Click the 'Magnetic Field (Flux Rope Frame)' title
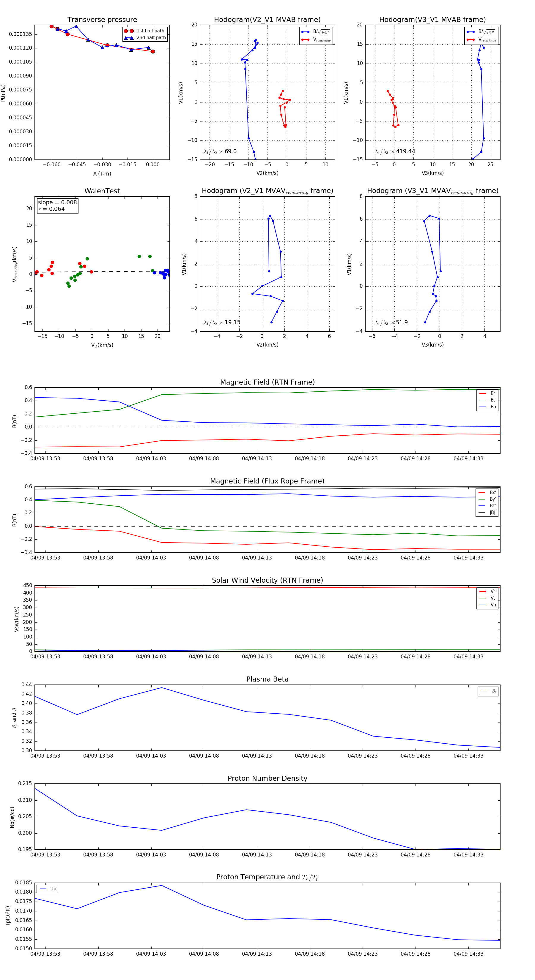Screen dimensions: 535x980 point(267,481)
